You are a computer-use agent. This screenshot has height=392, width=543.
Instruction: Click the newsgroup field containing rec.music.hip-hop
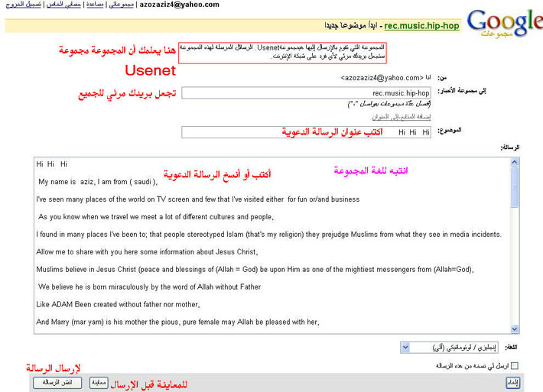(306, 92)
